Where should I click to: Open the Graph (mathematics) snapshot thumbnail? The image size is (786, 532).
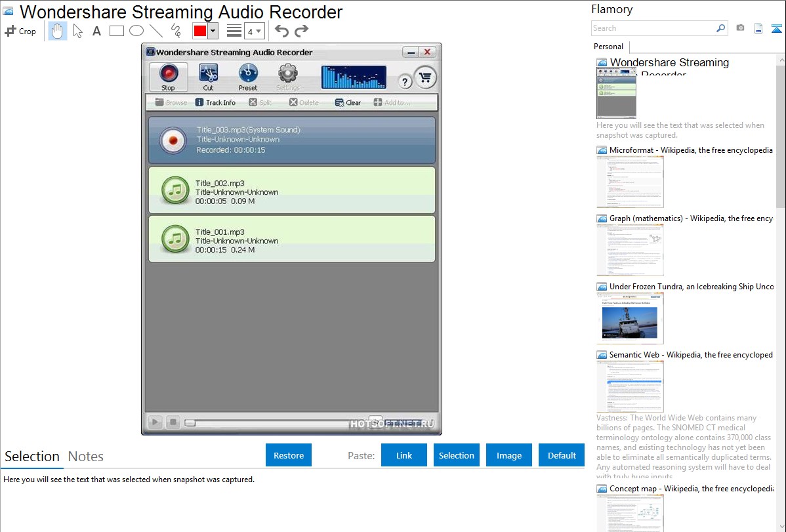pos(630,250)
